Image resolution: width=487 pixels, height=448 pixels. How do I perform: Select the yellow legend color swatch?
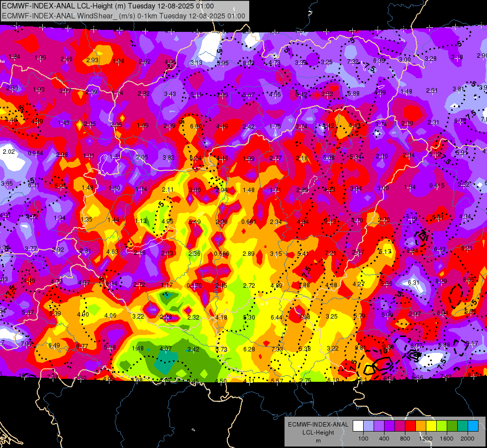tap(431, 426)
